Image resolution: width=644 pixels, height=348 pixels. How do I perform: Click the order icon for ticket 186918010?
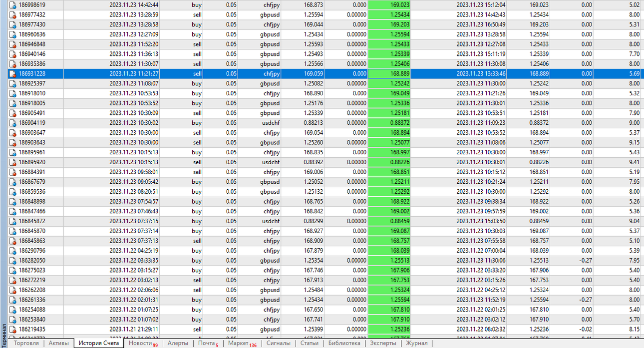coord(12,93)
